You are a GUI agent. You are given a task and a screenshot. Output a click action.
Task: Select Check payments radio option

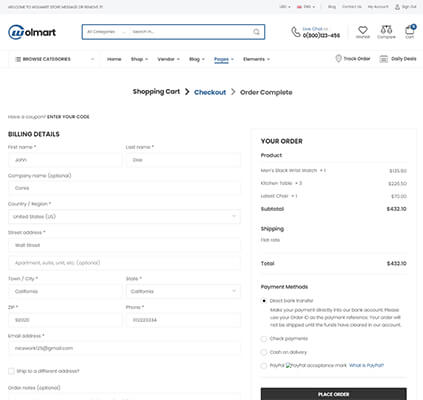pos(264,339)
